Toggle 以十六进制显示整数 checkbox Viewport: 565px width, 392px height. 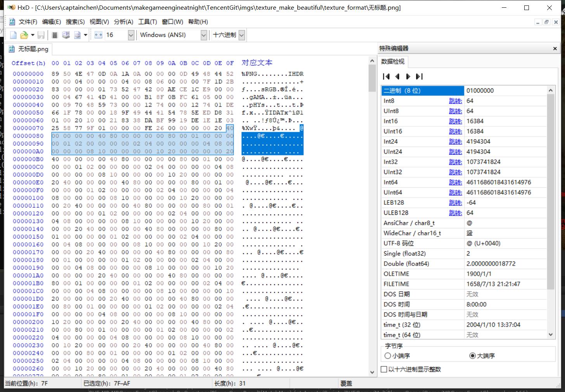pos(411,369)
